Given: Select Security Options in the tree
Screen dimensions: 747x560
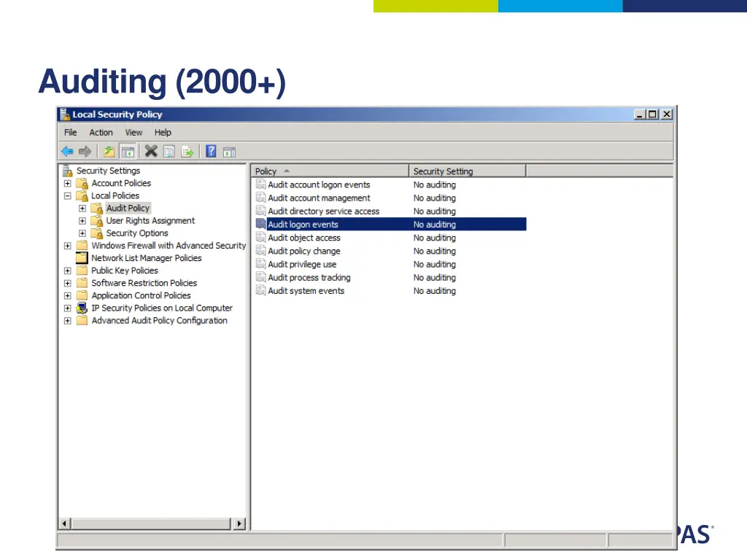Looking at the screenshot, I should [x=137, y=233].
